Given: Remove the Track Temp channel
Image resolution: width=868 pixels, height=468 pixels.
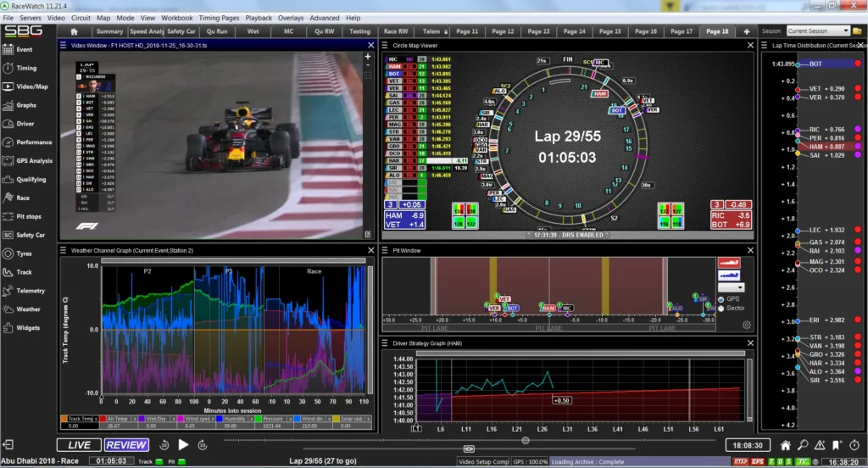Looking at the screenshot, I should click(x=96, y=419).
